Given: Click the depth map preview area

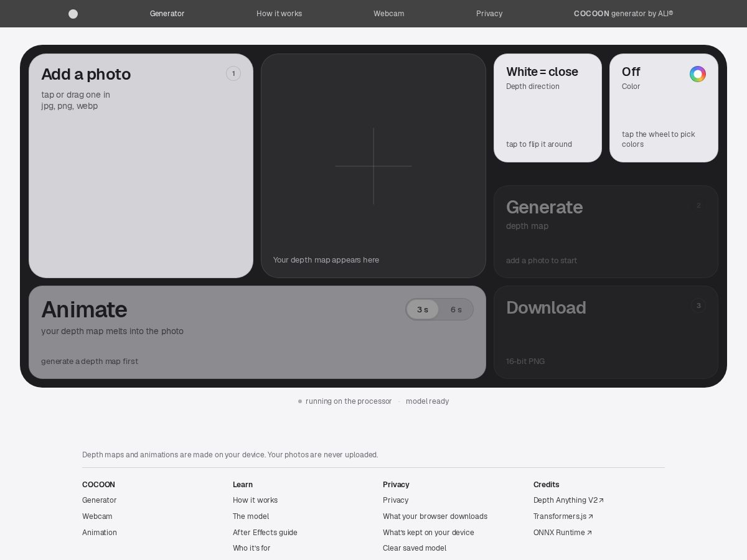Looking at the screenshot, I should pyautogui.click(x=374, y=166).
